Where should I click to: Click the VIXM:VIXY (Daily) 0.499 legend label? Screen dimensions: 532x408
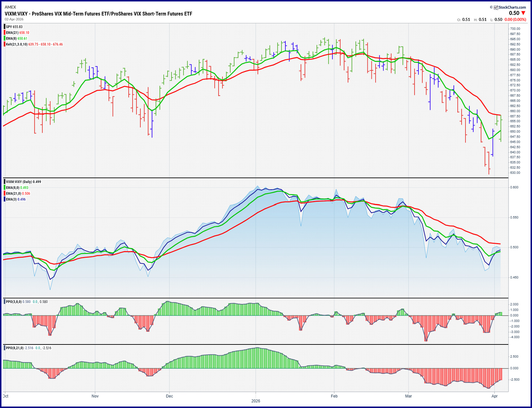click(23, 182)
